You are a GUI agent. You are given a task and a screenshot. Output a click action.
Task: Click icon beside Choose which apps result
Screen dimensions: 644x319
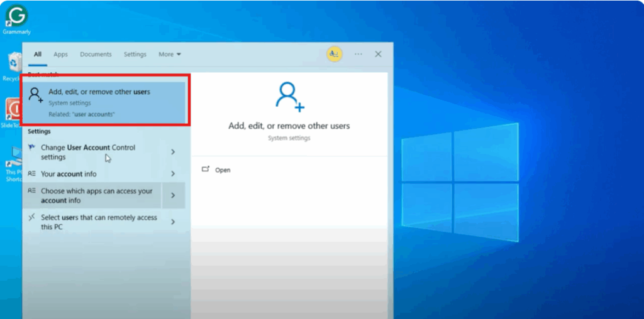(31, 191)
